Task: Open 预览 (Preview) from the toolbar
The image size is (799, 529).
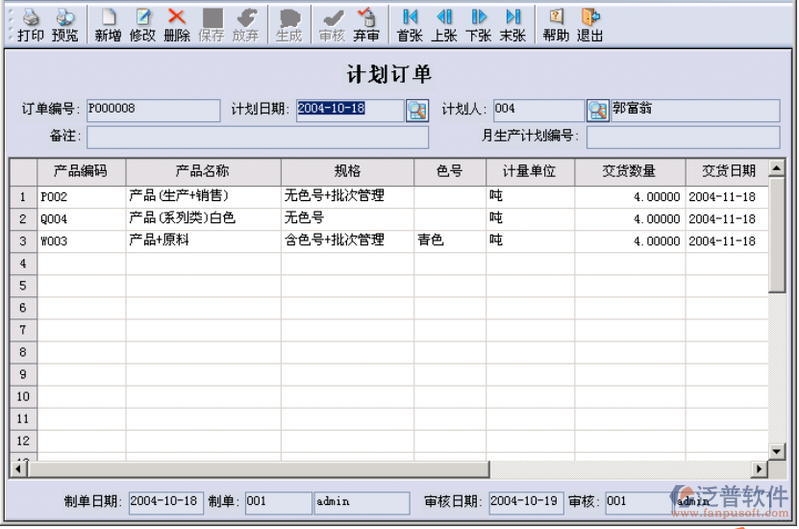Action: click(65, 24)
